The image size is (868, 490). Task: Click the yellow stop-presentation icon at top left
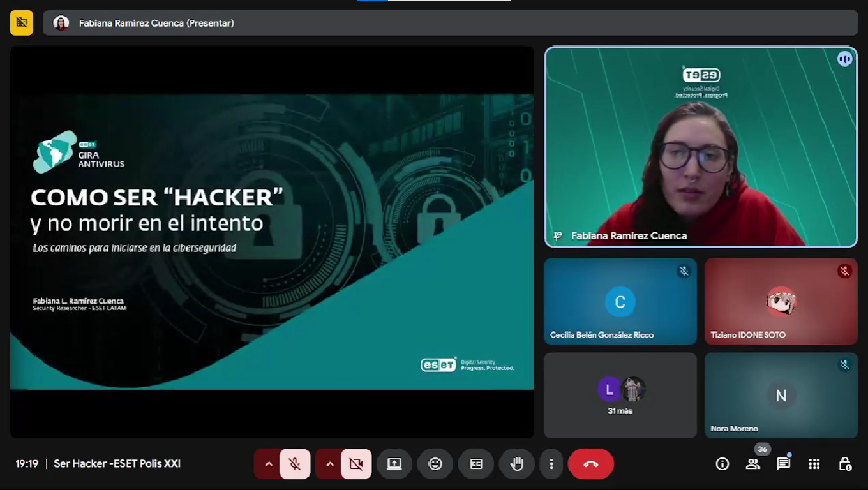pos(22,23)
